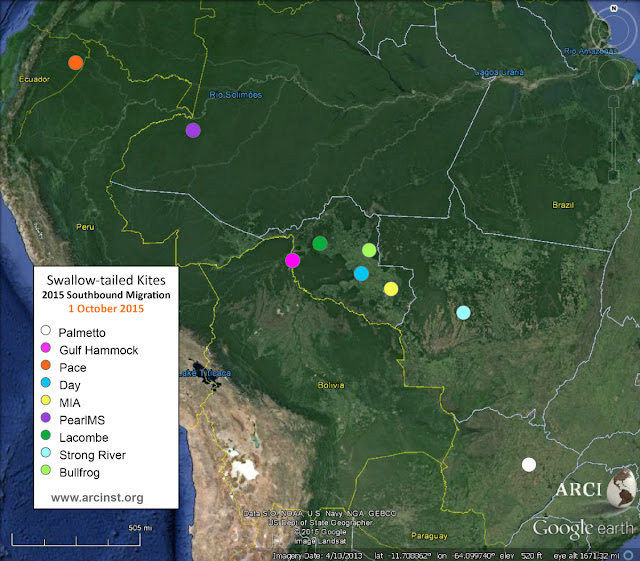Viewport: 640px width, 561px height.
Task: Click the Look joystick ring under the N
Action: (x=613, y=31)
